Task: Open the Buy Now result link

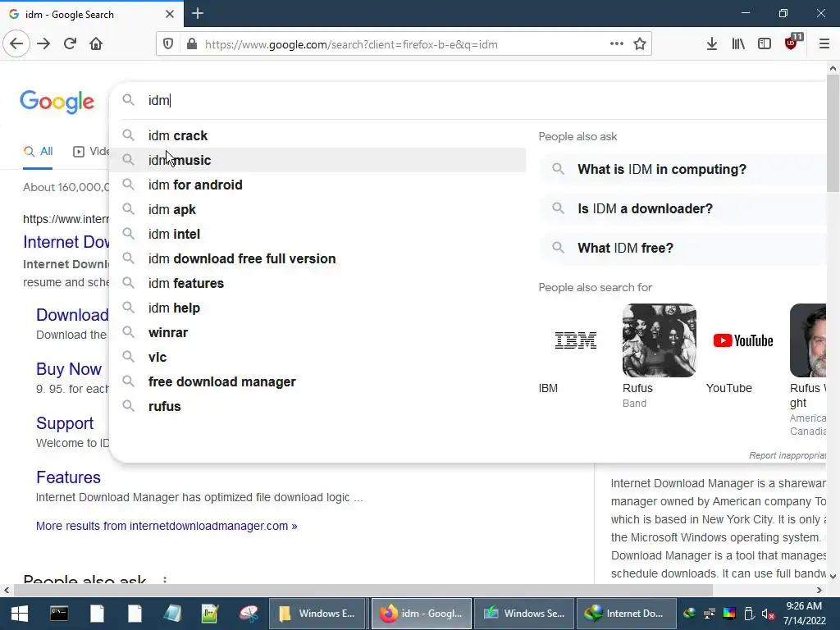Action: 69,369
